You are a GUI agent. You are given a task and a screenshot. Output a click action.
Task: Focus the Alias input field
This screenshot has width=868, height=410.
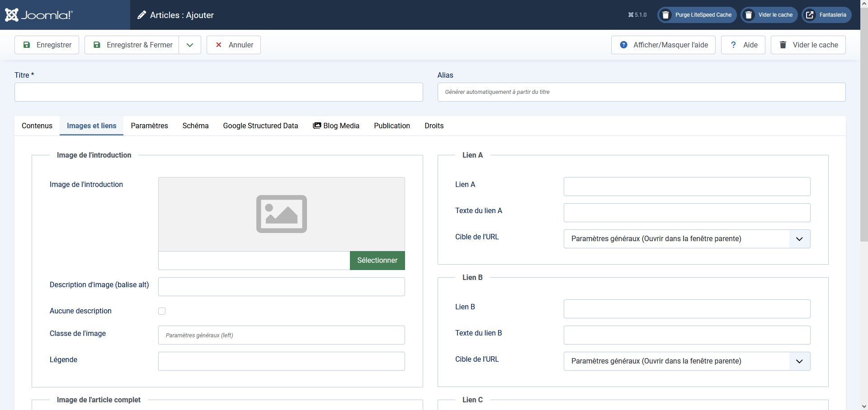[x=642, y=92]
